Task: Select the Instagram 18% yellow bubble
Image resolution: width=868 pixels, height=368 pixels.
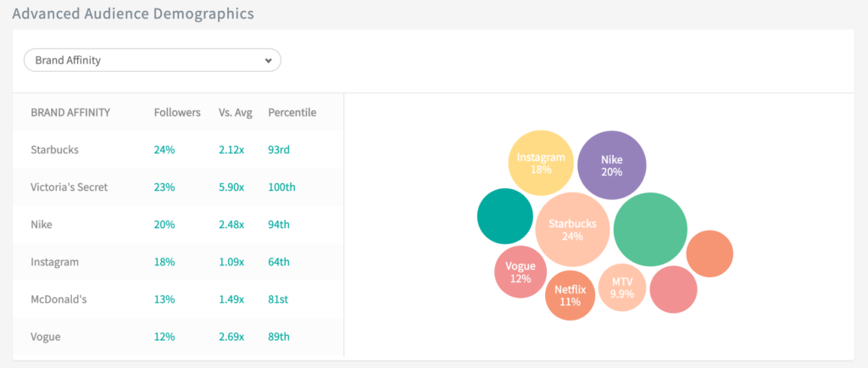Action: (541, 163)
